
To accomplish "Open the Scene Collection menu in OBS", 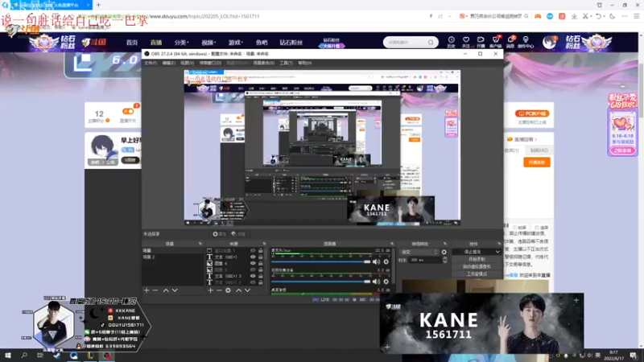I will point(264,64).
